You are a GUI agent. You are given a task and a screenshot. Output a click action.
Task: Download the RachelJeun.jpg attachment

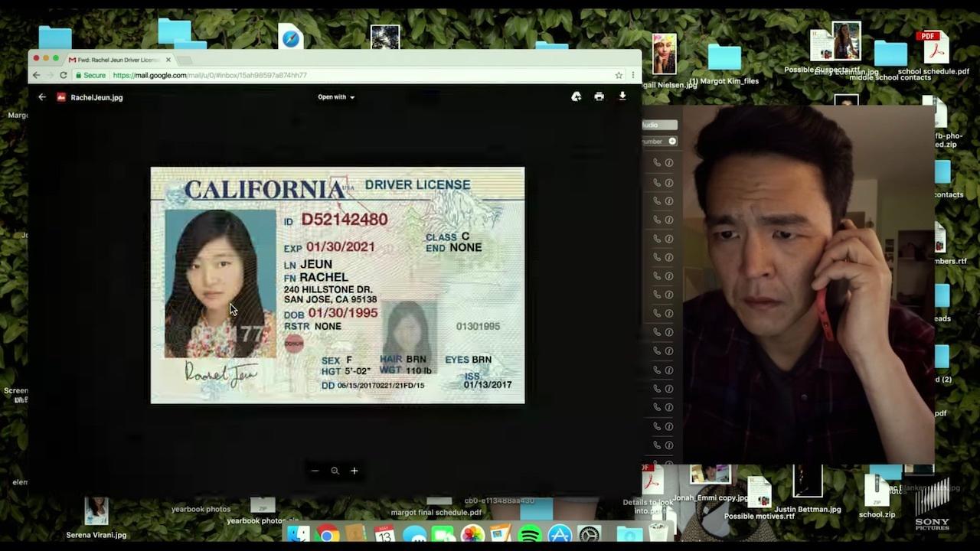622,96
